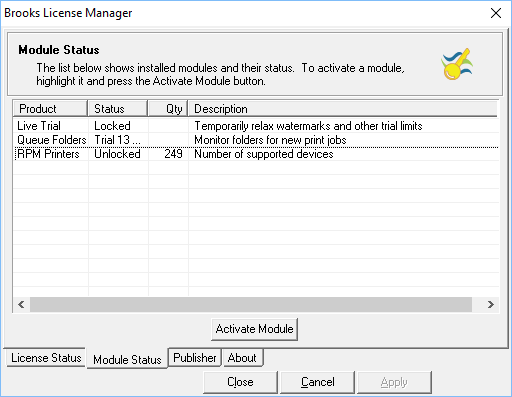The height and width of the screenshot is (397, 512).
Task: Click the Close button
Action: pyautogui.click(x=240, y=382)
